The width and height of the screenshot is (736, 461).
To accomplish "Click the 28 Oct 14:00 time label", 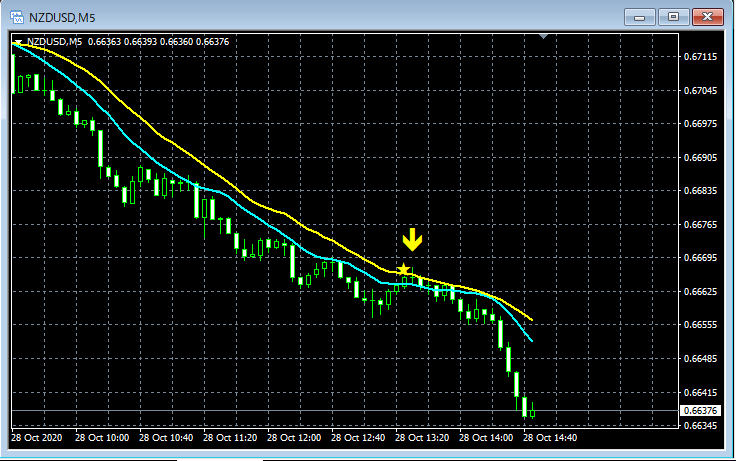I will 486,438.
